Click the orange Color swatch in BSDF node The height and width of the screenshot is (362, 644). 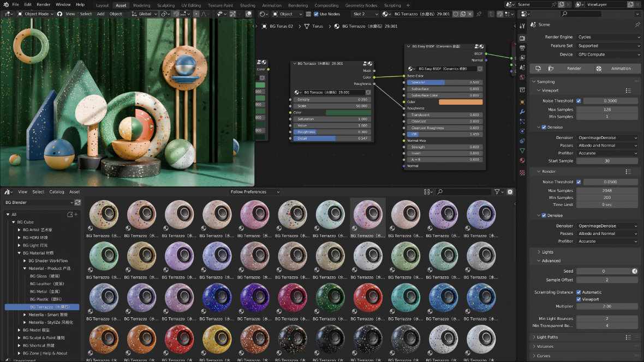(460, 102)
